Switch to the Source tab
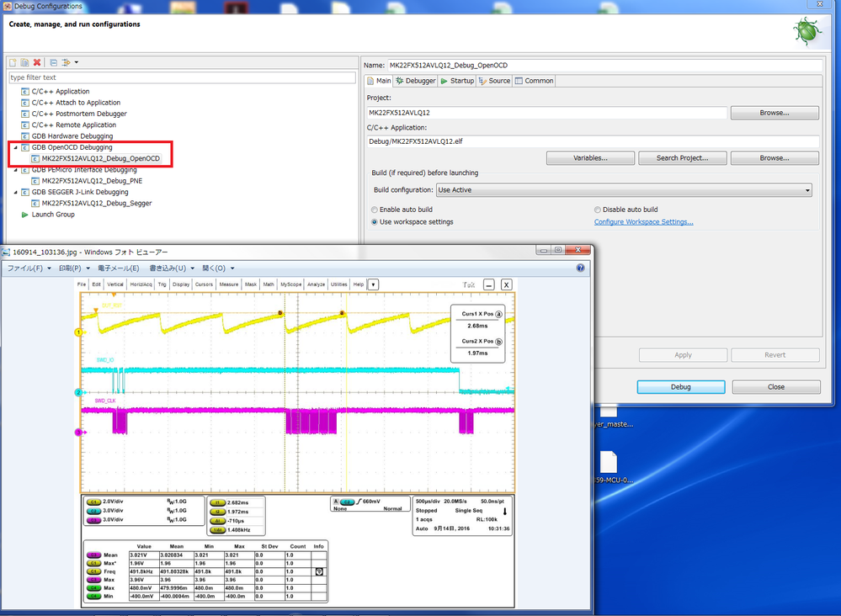The image size is (841, 616). (x=494, y=81)
